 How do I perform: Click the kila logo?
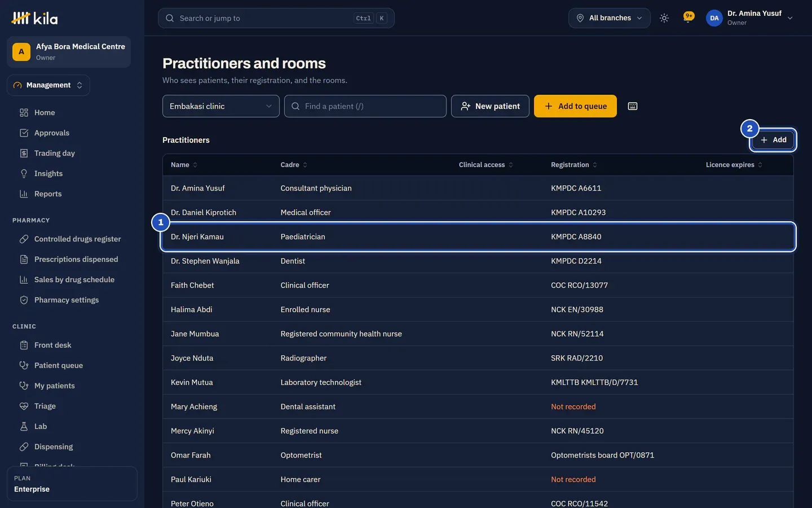[x=35, y=18]
